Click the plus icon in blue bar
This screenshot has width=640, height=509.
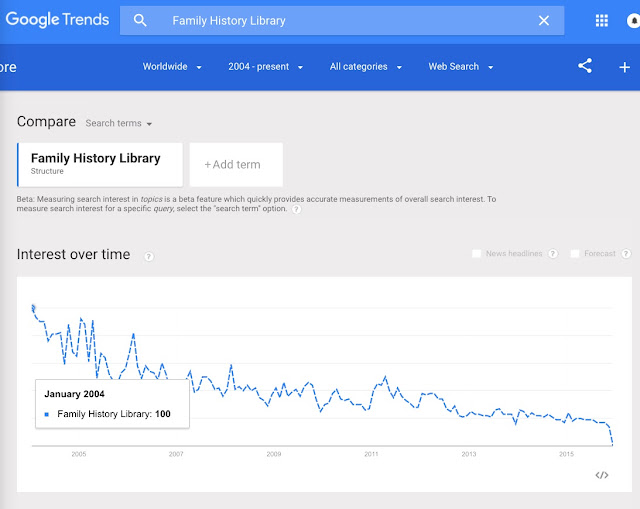(624, 67)
